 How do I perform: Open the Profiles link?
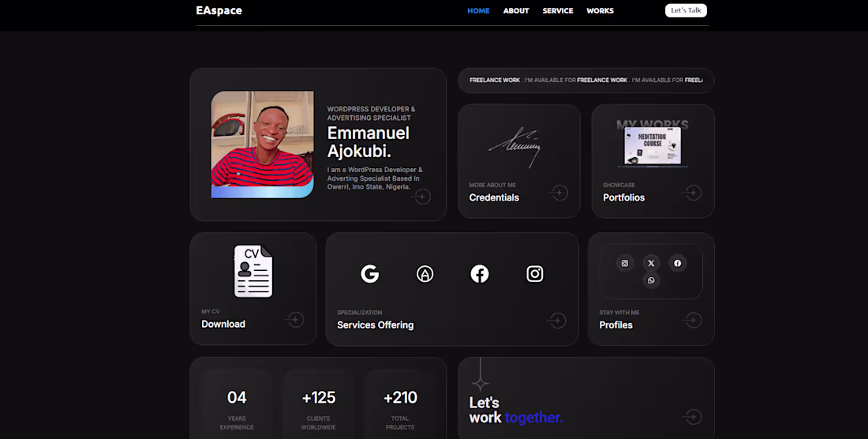click(x=615, y=325)
